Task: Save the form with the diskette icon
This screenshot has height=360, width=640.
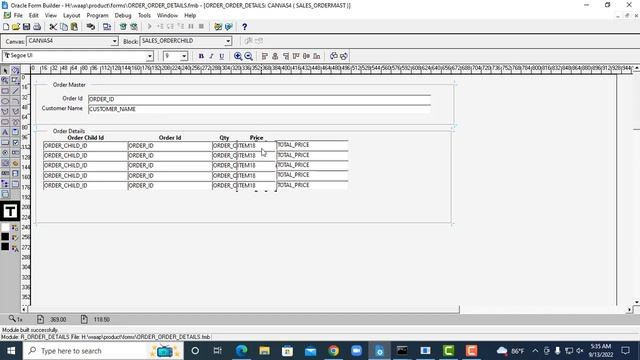Action: tap(27, 27)
